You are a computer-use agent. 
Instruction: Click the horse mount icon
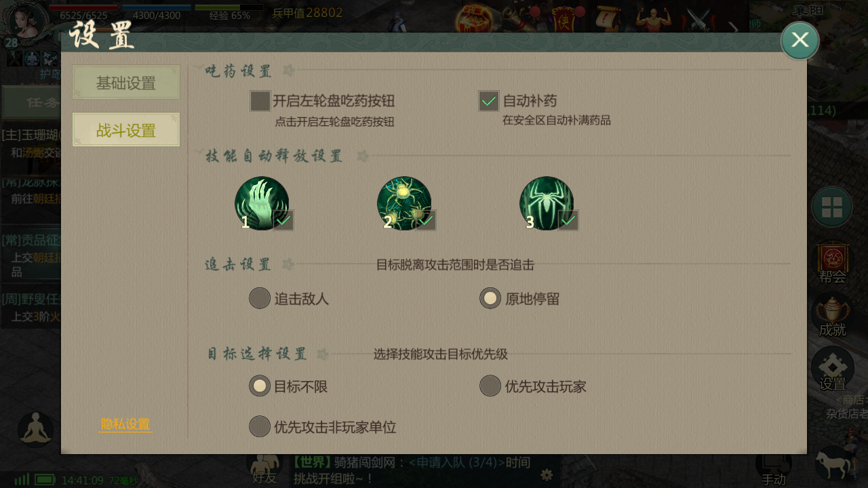[x=834, y=464]
